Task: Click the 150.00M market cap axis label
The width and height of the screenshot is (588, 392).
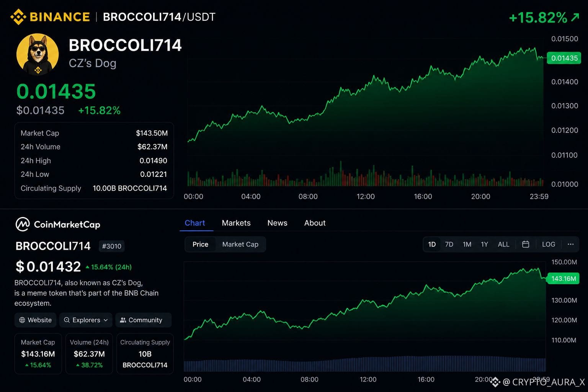Action: coord(564,262)
